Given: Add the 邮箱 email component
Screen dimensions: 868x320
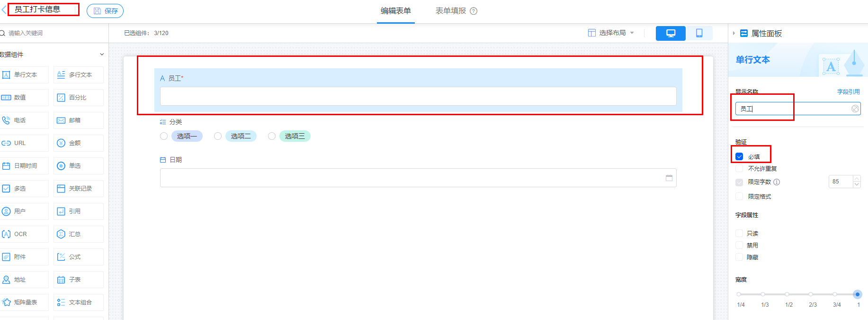Looking at the screenshot, I should tap(79, 120).
